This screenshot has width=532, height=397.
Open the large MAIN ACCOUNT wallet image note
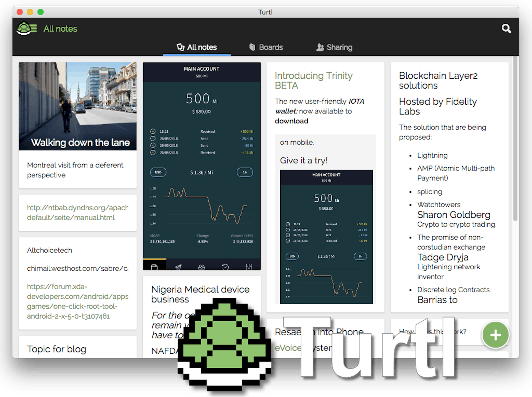click(x=202, y=166)
